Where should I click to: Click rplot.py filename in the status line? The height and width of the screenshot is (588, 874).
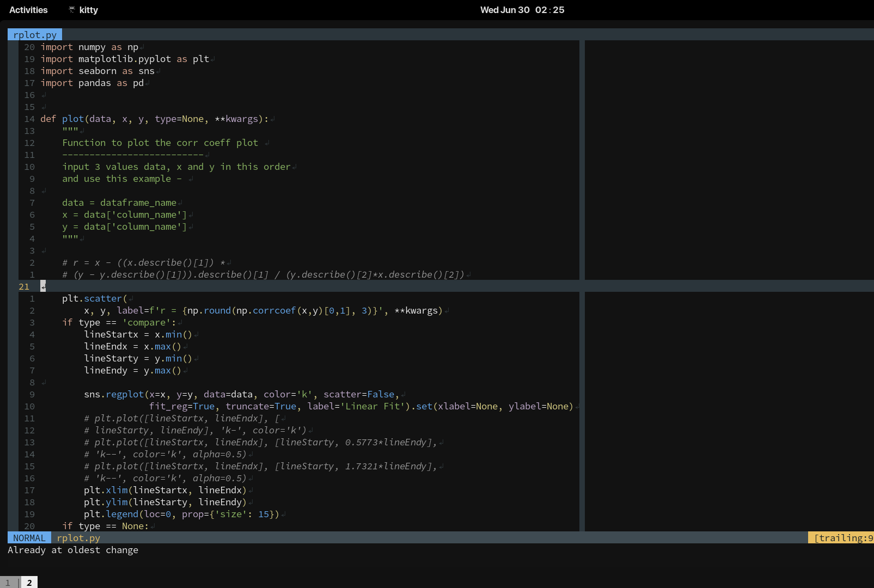pyautogui.click(x=78, y=538)
